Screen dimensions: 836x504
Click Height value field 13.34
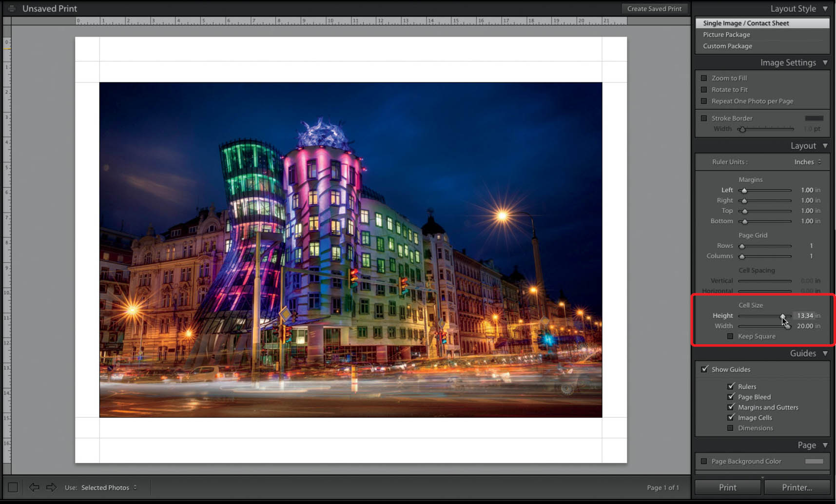click(805, 315)
